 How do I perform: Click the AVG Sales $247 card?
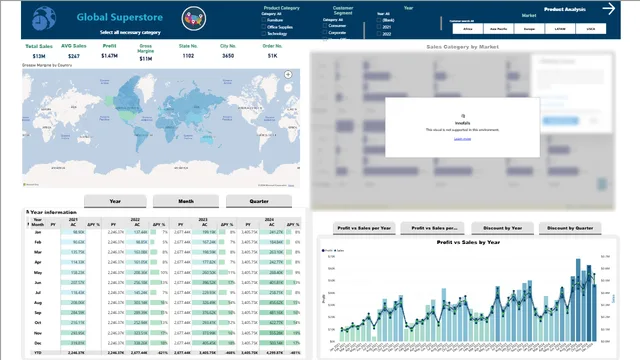pos(73,51)
